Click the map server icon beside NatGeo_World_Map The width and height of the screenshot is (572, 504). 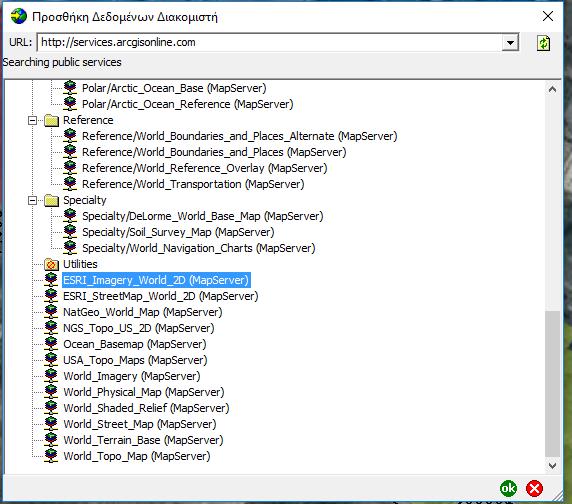[51, 311]
